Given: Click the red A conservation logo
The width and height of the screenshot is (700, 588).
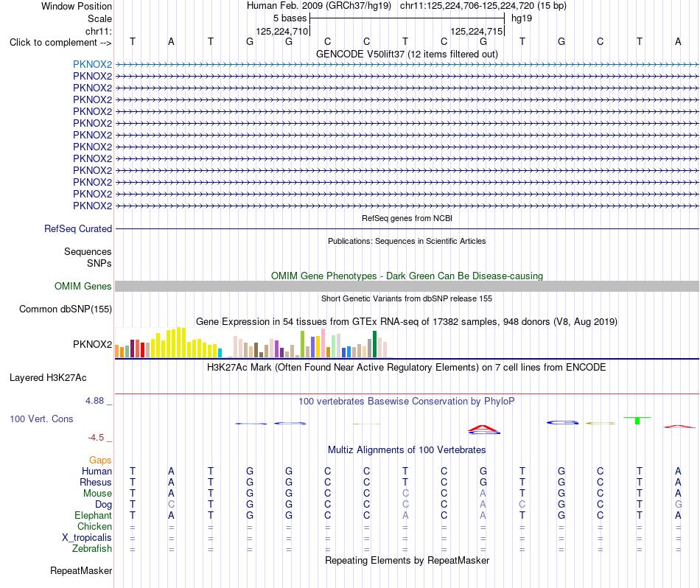Looking at the screenshot, I should click(483, 430).
